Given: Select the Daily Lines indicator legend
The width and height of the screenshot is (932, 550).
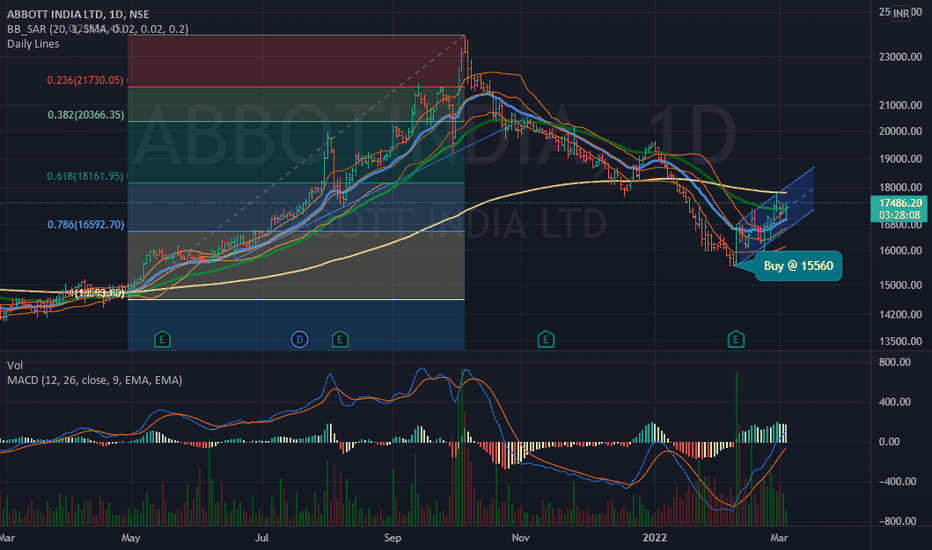Looking at the screenshot, I should (x=33, y=43).
